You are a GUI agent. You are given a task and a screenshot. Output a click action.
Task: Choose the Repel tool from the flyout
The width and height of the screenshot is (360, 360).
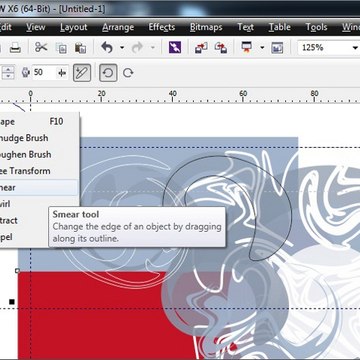pyautogui.click(x=24, y=237)
